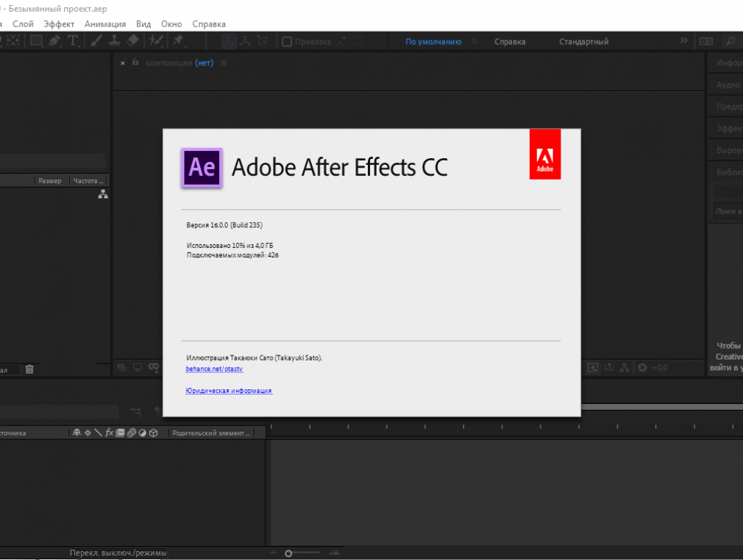Screen dimensions: 743x560
Task: Switch to По умолчанию workspace
Action: 433,42
